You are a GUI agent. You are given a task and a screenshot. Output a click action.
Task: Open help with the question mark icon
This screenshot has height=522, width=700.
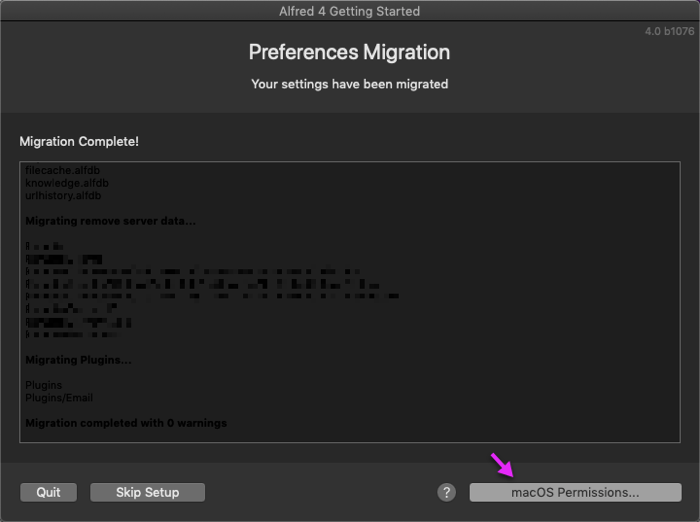[x=446, y=492]
